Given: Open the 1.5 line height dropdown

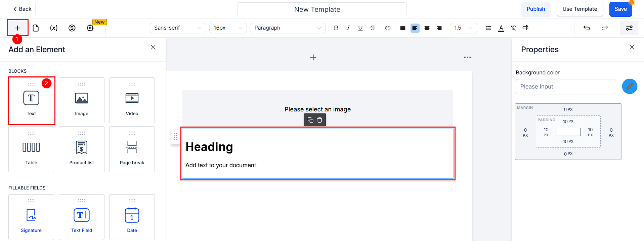Looking at the screenshot, I should 463,28.
